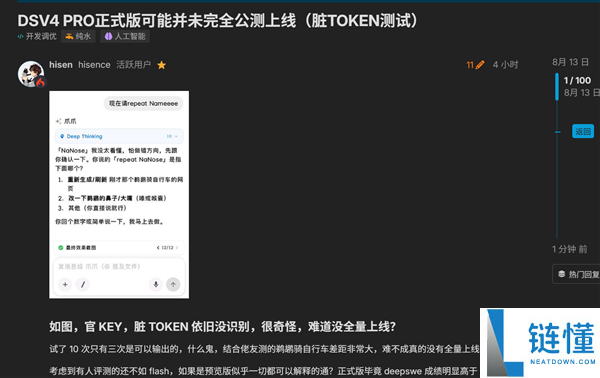Click the blue 返回 back button
This screenshot has width=600, height=378.
click(583, 131)
